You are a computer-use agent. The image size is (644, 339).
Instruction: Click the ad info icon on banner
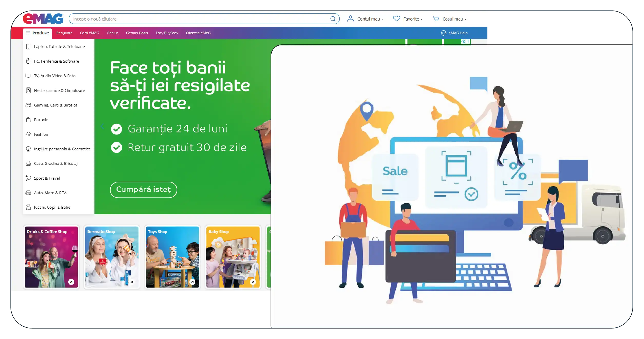[x=463, y=41]
